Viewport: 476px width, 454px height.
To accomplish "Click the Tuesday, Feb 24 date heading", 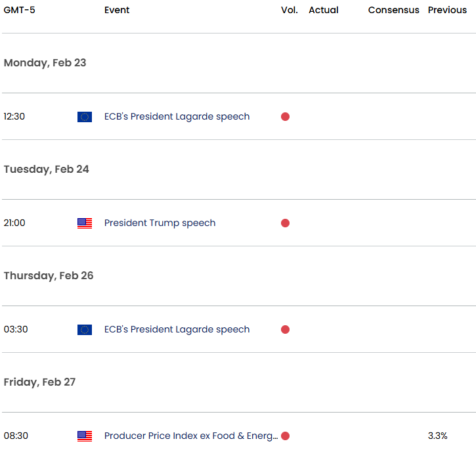I will [x=46, y=170].
